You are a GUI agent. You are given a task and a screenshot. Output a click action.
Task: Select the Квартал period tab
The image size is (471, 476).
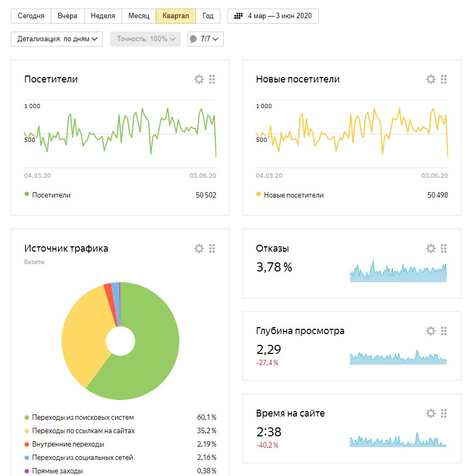click(x=176, y=16)
